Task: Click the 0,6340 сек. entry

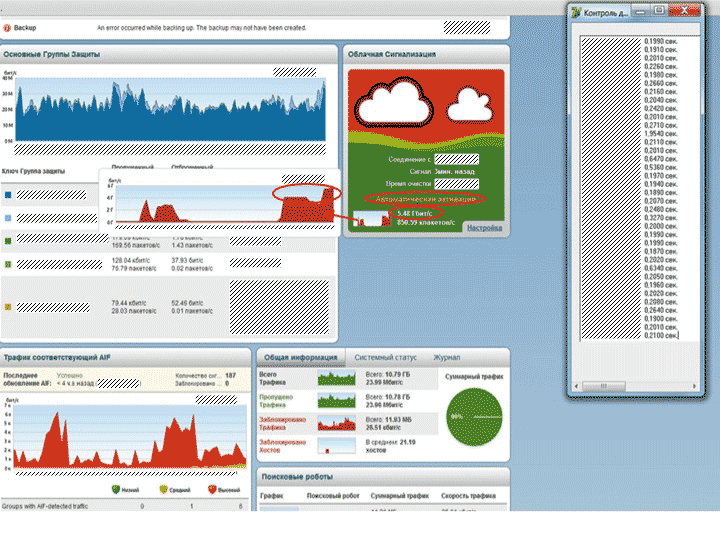Action: 660,268
